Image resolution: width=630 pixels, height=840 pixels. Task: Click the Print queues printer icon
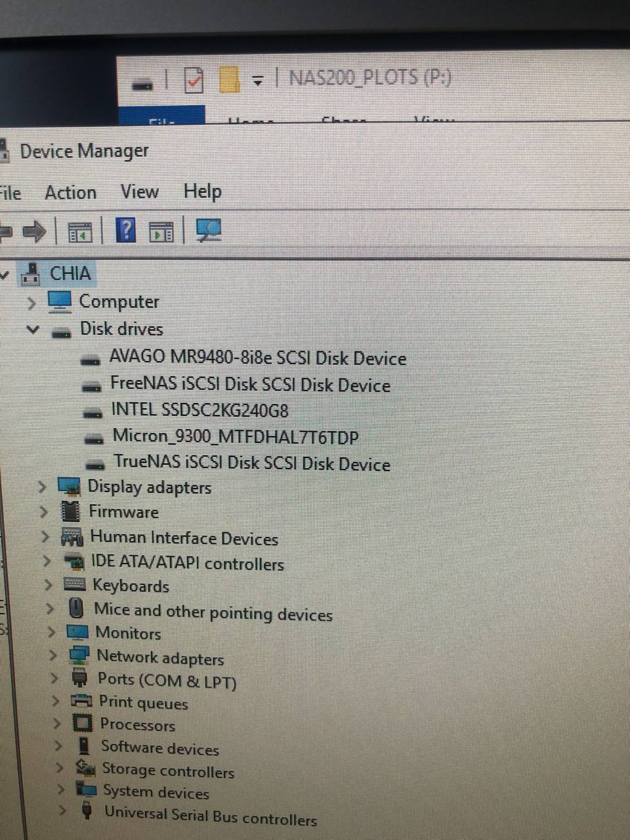81,701
